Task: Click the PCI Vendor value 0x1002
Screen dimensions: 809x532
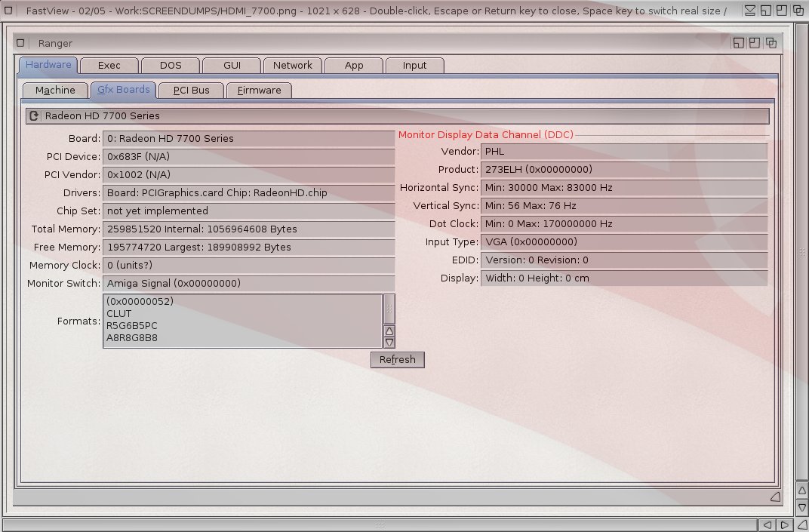Action: coord(249,175)
